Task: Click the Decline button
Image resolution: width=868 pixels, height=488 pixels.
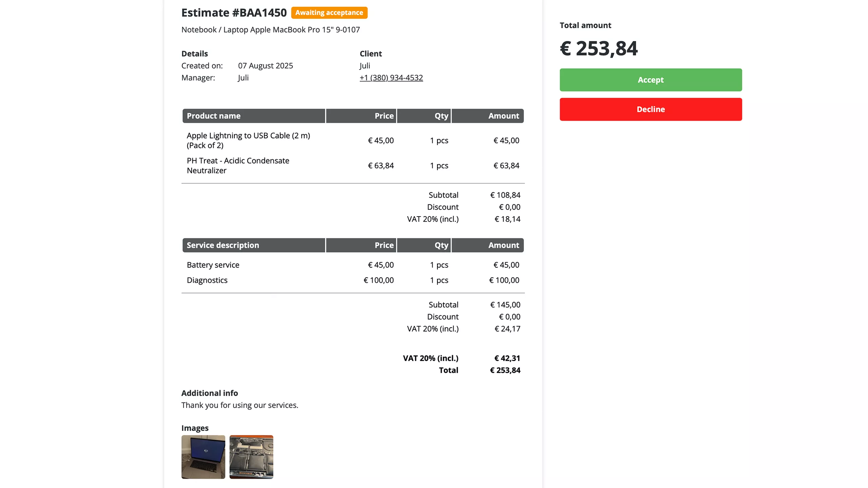Action: pos(650,109)
